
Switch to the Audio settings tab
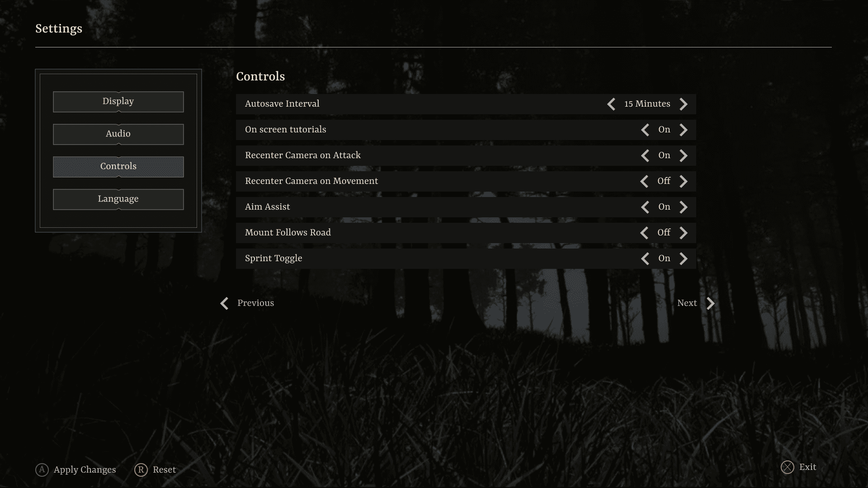tap(118, 134)
